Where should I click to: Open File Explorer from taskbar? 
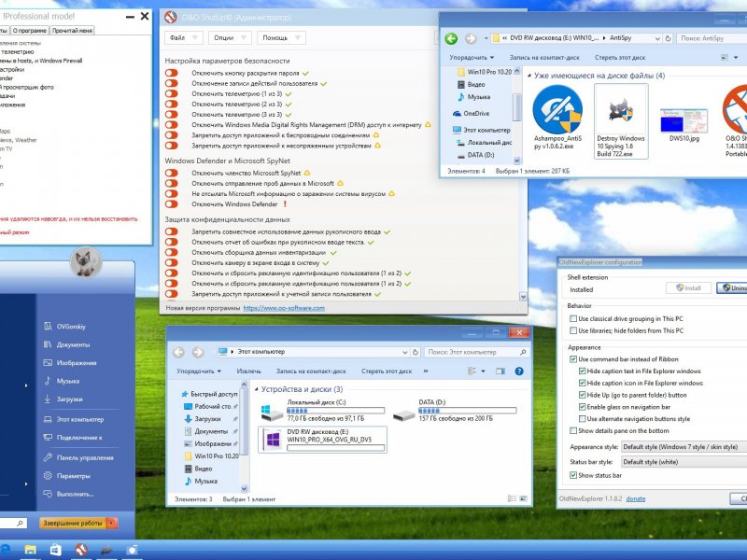[31, 550]
